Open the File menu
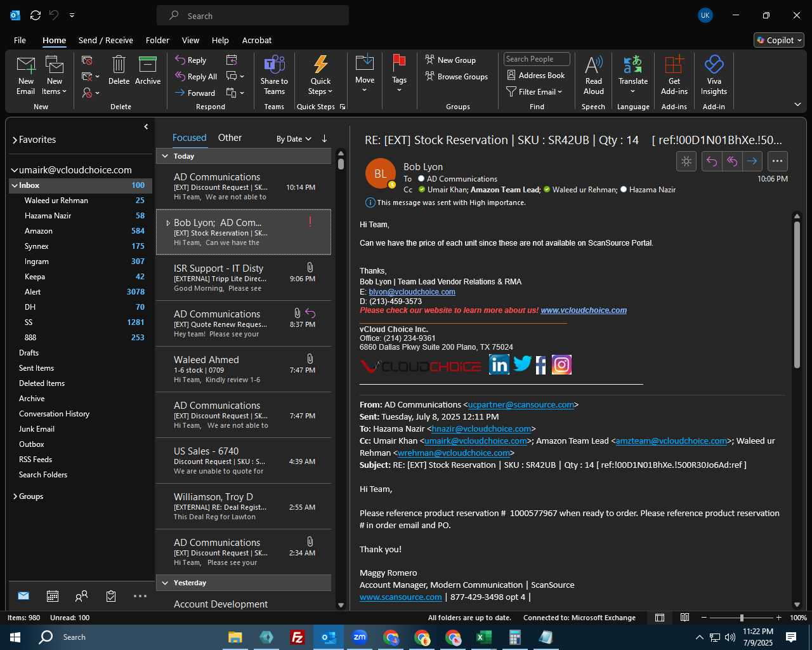 pyautogui.click(x=20, y=40)
